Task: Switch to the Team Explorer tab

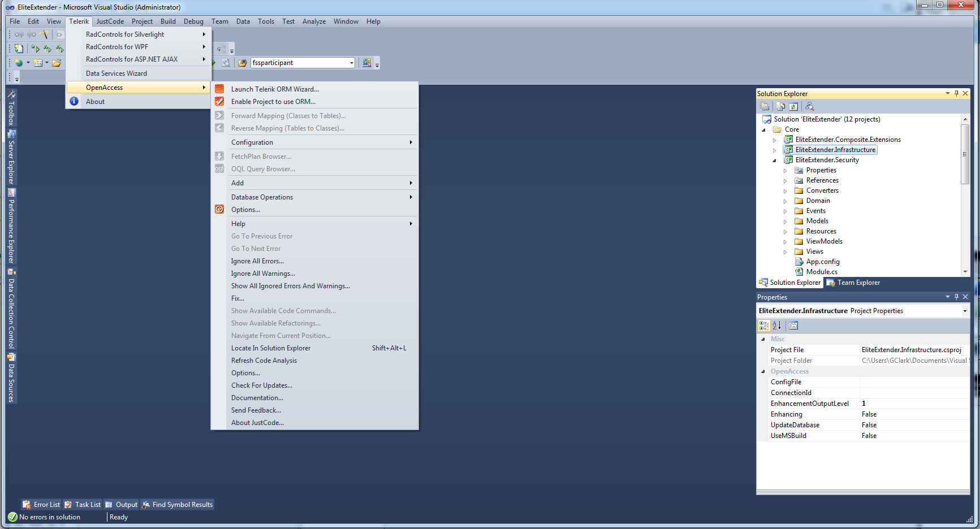Action: pyautogui.click(x=853, y=283)
